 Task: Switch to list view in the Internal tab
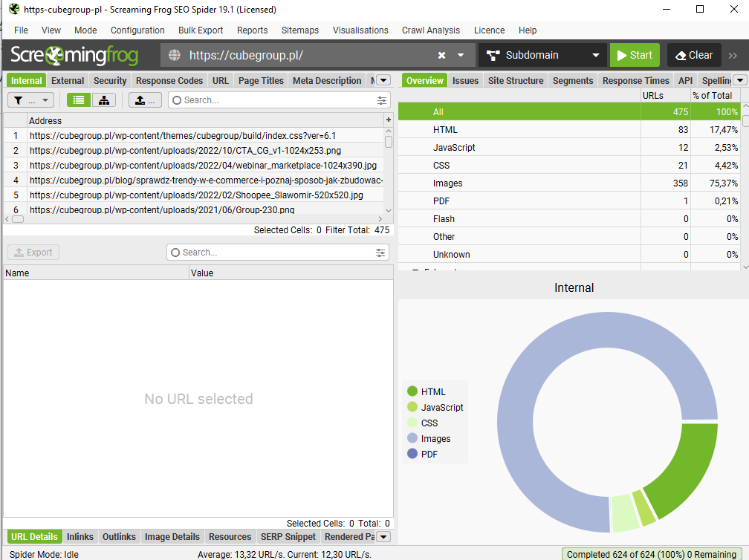pyautogui.click(x=79, y=100)
